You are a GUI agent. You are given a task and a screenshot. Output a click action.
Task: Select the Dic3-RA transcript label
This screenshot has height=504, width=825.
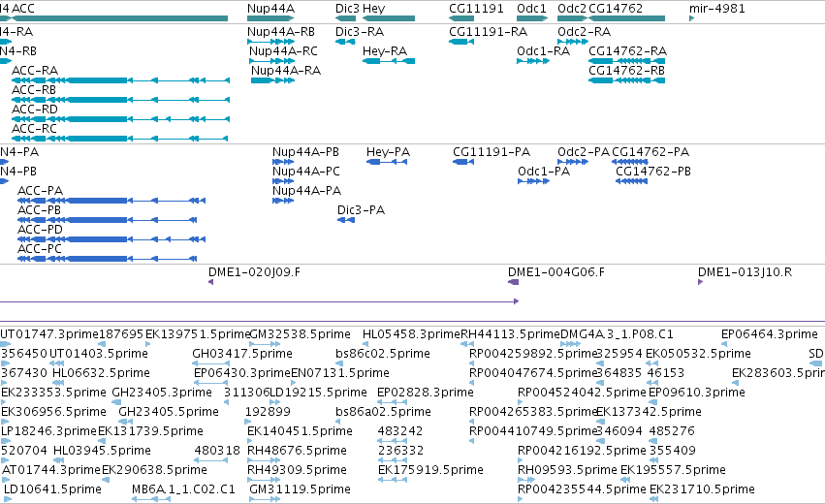pos(360,32)
